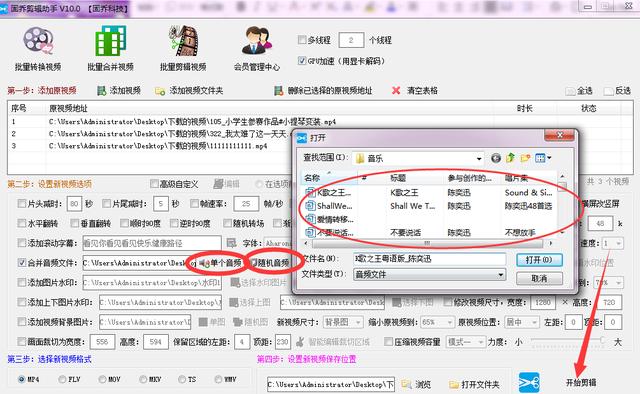Click 单个音频 single audio button
Screen dimensions: 640x394
tap(221, 263)
